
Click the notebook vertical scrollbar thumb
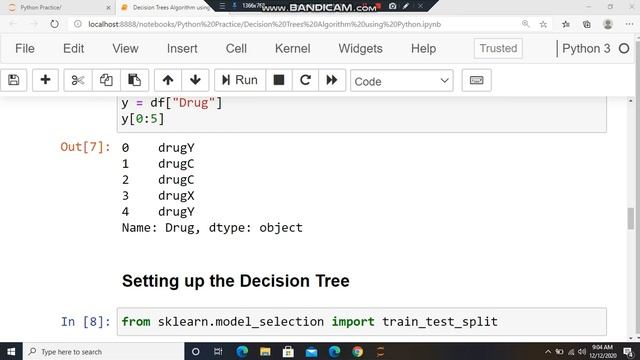point(631,218)
